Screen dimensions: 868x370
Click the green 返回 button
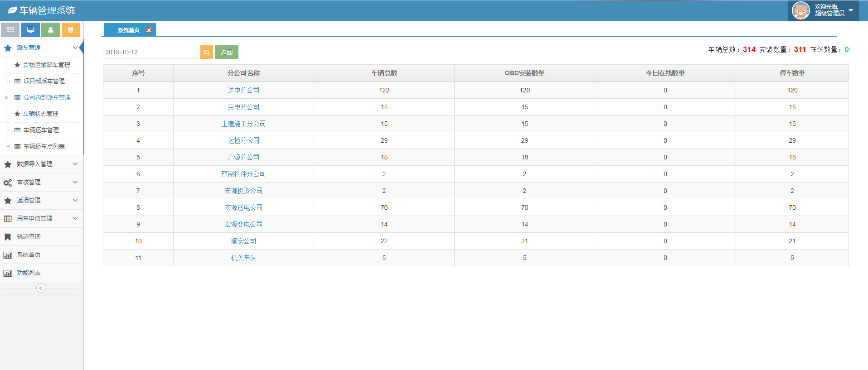coord(227,52)
